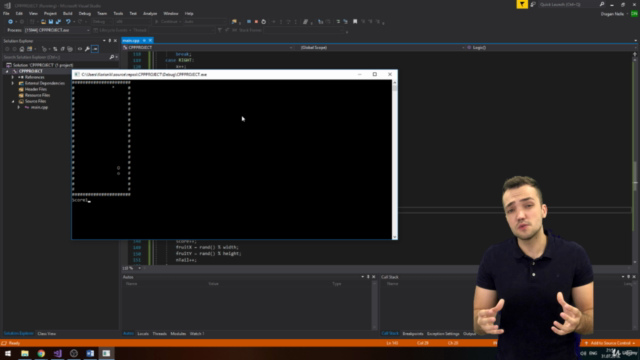
Task: Maximize the CPPPROJECT.exe console window
Action: coord(375,74)
